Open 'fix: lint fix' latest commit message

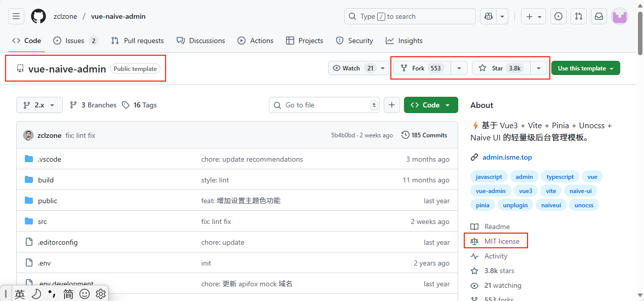tap(80, 135)
